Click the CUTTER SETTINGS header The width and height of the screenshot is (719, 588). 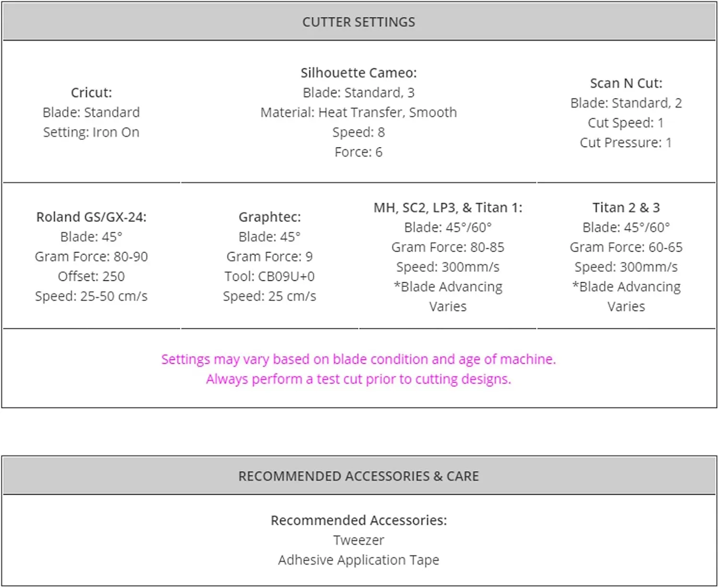point(359,22)
